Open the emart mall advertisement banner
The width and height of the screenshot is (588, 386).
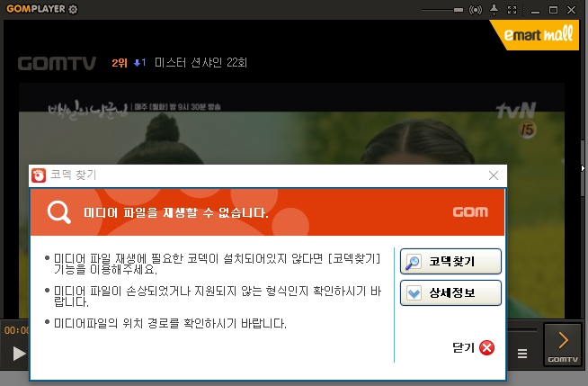(x=536, y=35)
